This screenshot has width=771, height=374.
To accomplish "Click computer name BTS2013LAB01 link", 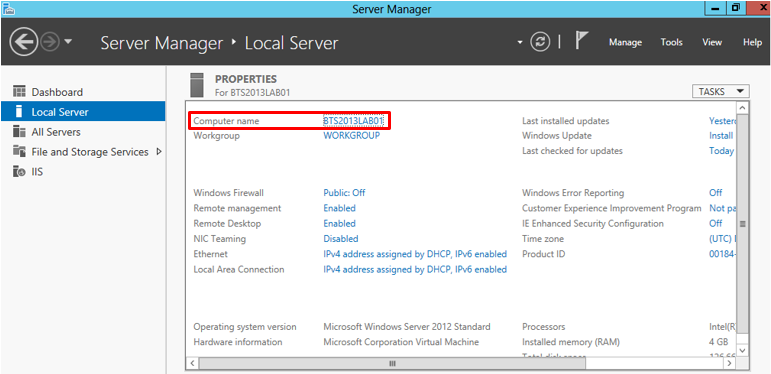I will coord(353,120).
